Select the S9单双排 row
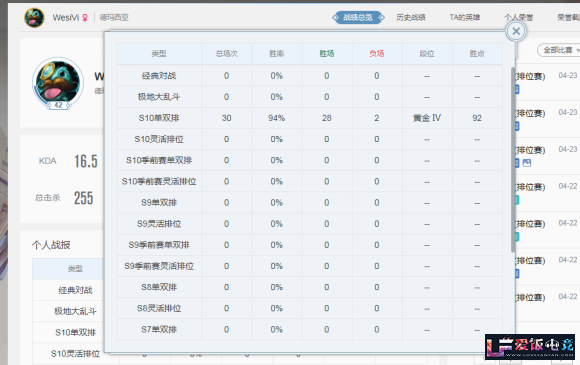The height and width of the screenshot is (365, 580). pos(309,203)
